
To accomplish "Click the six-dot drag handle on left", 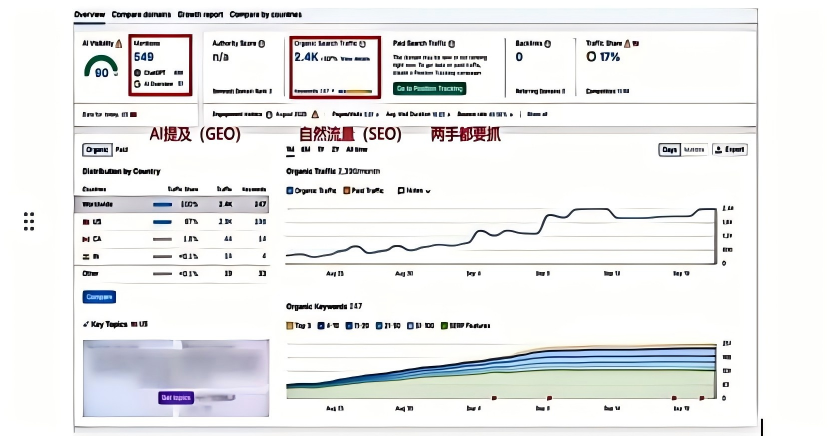I will click(30, 221).
